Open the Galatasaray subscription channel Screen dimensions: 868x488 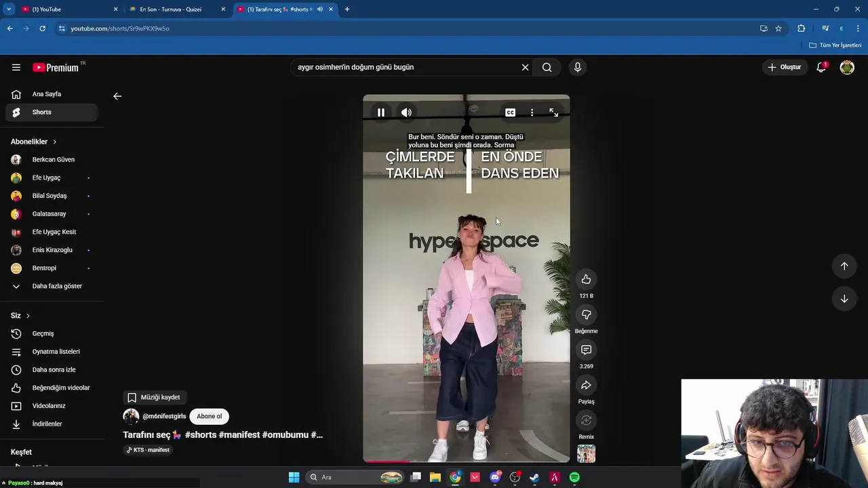click(x=52, y=213)
